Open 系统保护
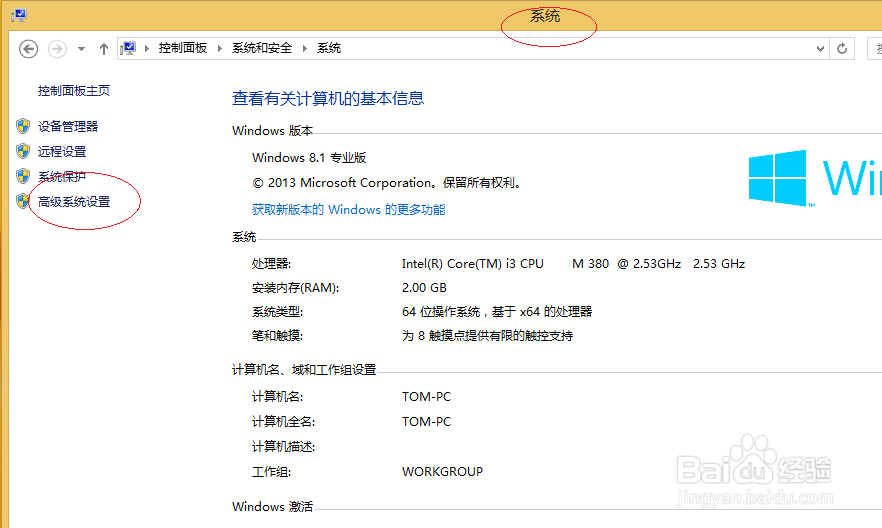 [x=62, y=177]
